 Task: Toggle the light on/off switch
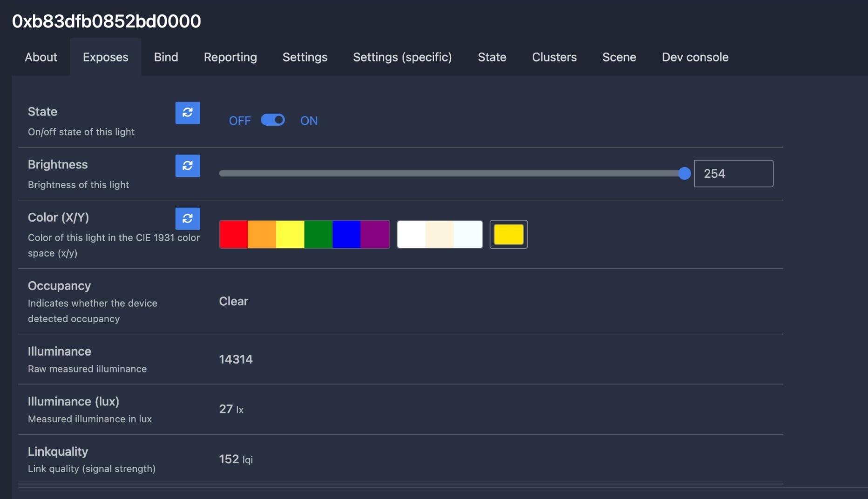(x=273, y=120)
